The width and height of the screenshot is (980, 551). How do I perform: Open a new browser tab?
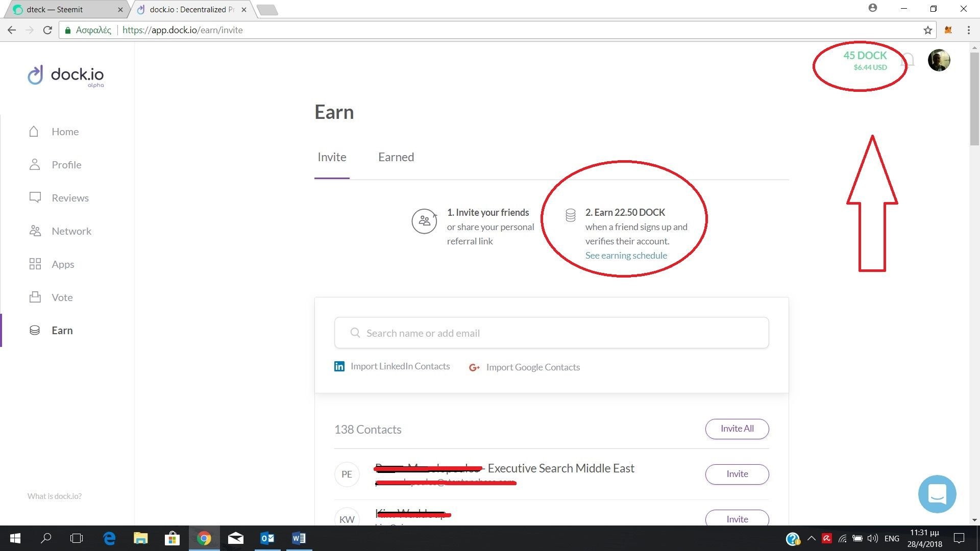266,10
